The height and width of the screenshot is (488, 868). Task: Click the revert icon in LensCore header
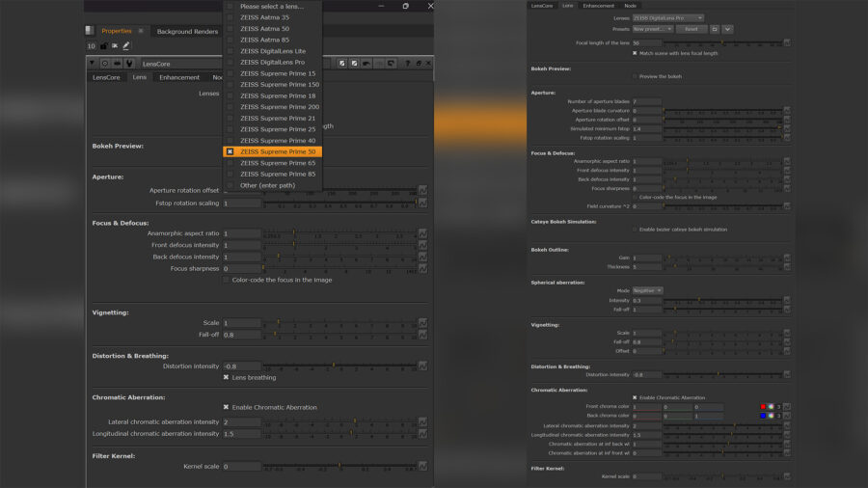coord(391,64)
